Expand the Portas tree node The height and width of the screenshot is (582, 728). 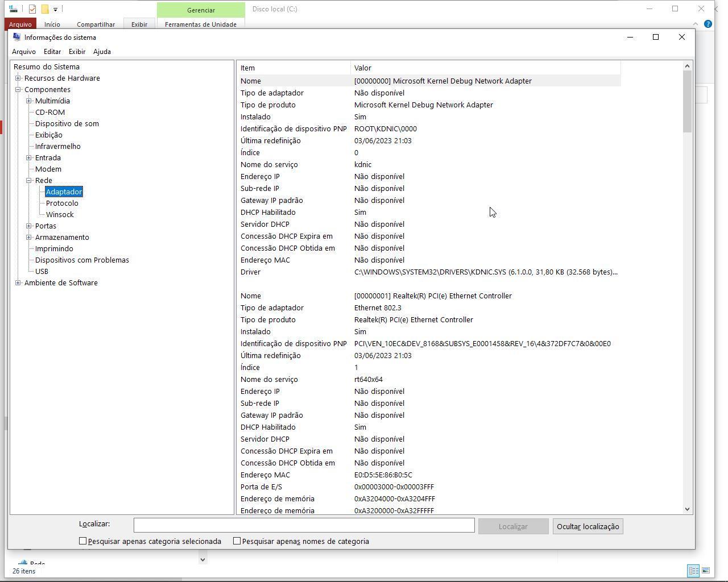click(x=29, y=226)
